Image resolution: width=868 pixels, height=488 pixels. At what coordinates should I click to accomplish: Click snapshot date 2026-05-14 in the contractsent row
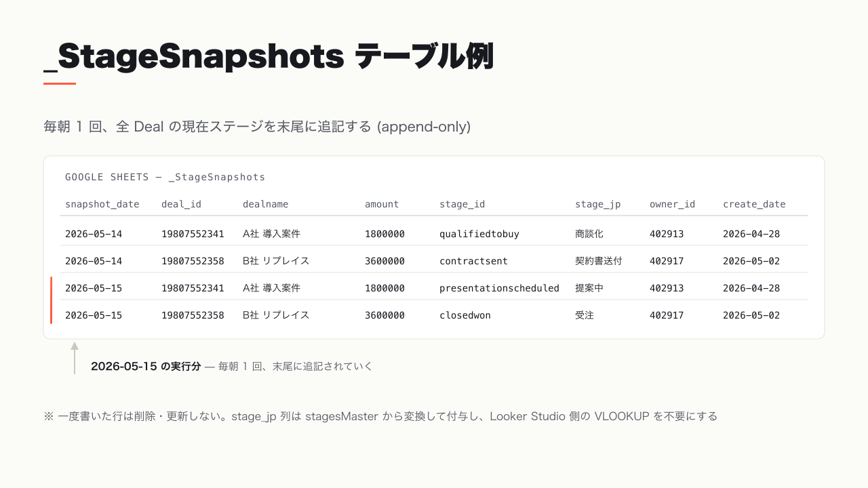[x=94, y=261]
